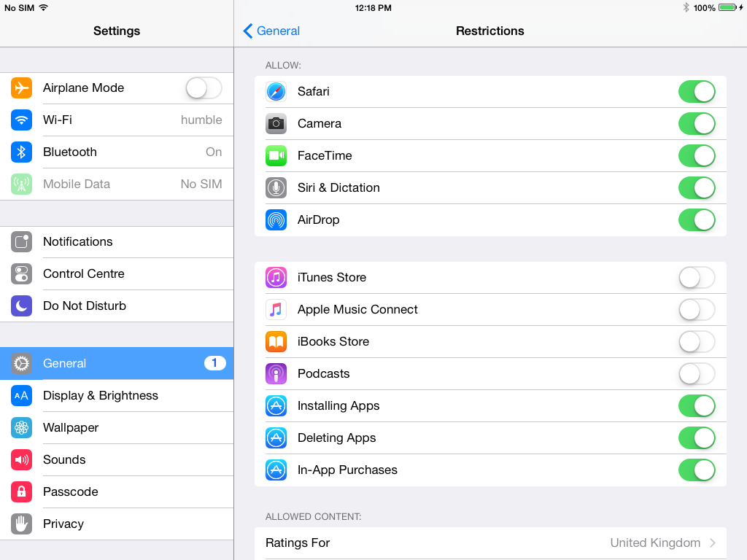Tap the Airplane Mode orange icon
Screen dimensions: 747x560
21,87
